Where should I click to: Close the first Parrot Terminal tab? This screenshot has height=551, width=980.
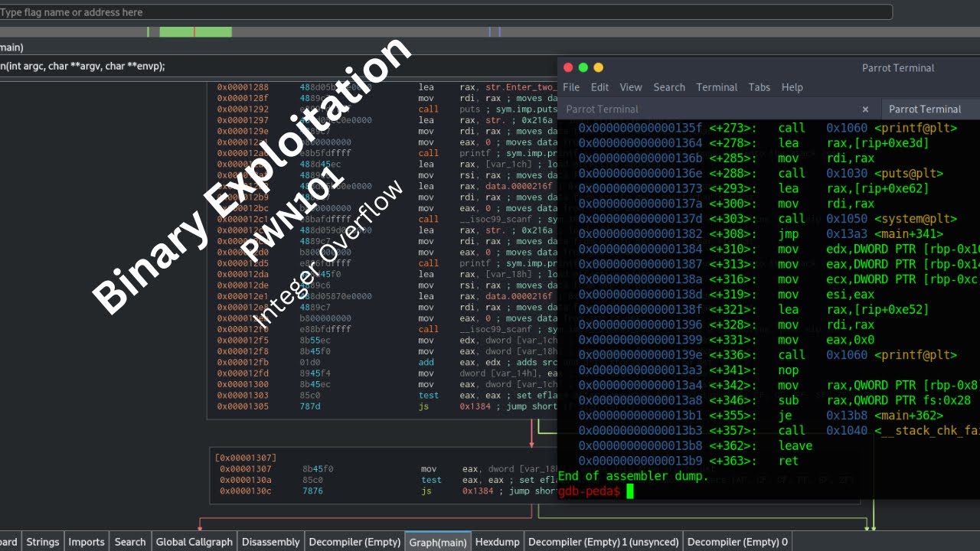click(865, 109)
